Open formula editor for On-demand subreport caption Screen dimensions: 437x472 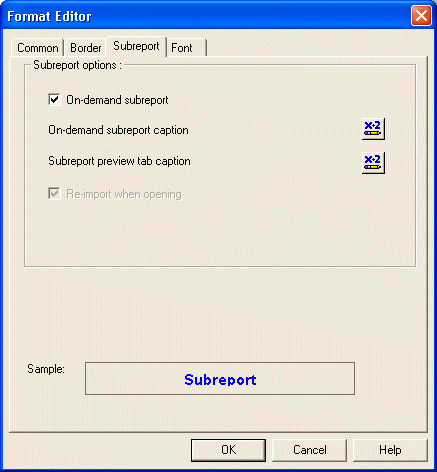(373, 129)
